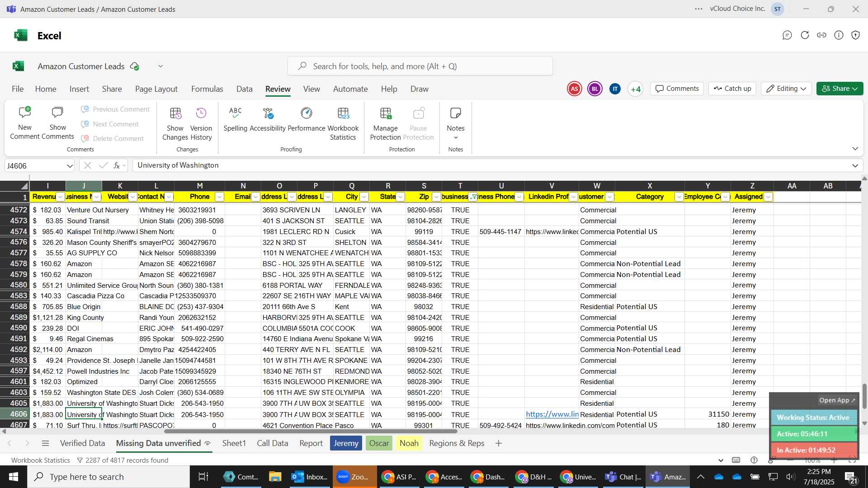Viewport: 868px width, 488px height.
Task: Click the horizontal scrollbar thumb
Action: click(311, 432)
